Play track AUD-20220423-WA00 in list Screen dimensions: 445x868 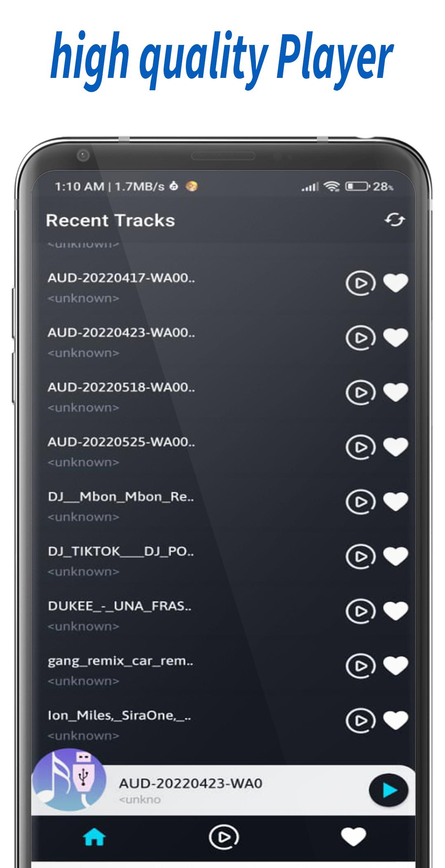pos(361,338)
